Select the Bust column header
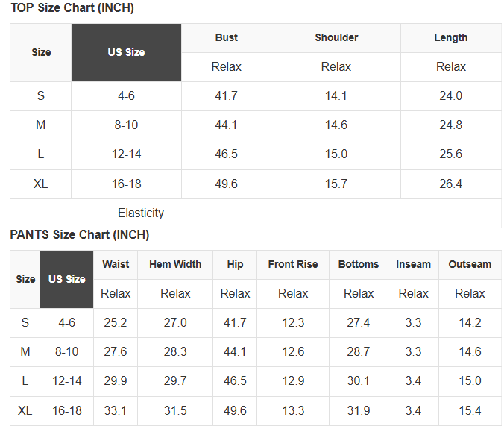The height and width of the screenshot is (426, 504). (227, 38)
